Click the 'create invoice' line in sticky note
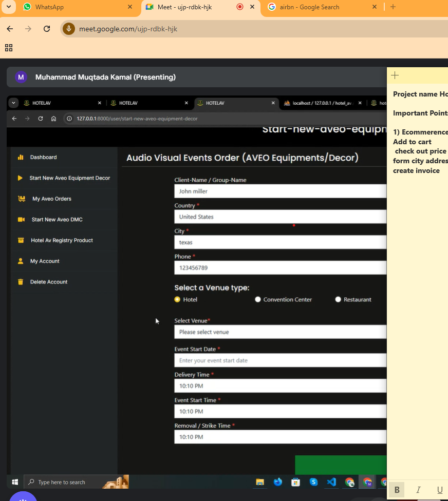Screen dimensions: 448x501 click(x=416, y=170)
